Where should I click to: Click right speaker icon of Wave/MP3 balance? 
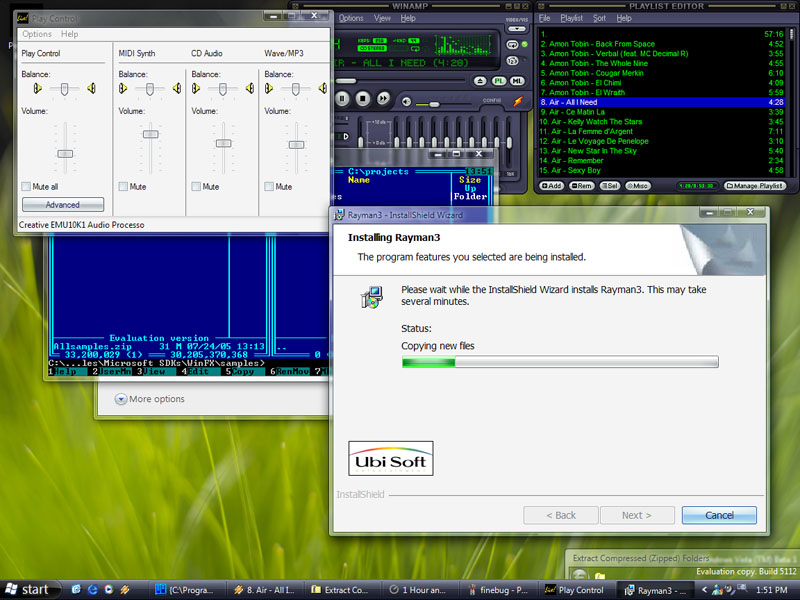point(322,89)
